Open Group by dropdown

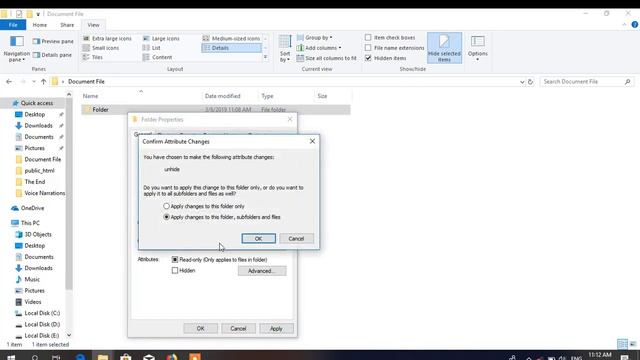click(314, 38)
